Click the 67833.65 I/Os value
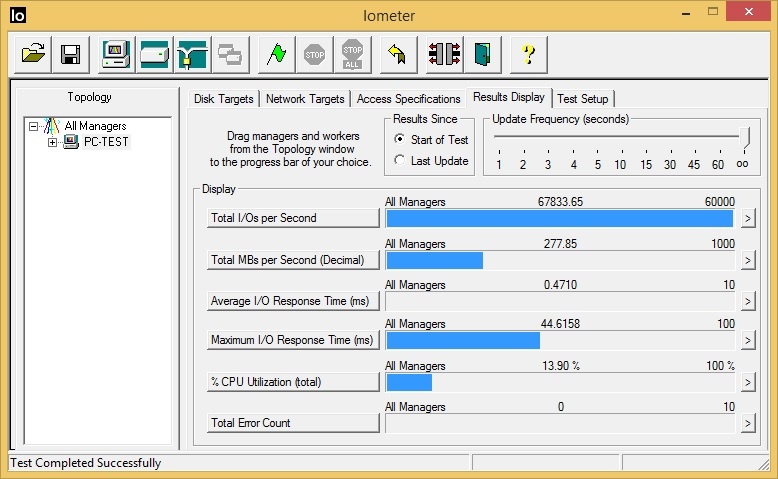 560,202
